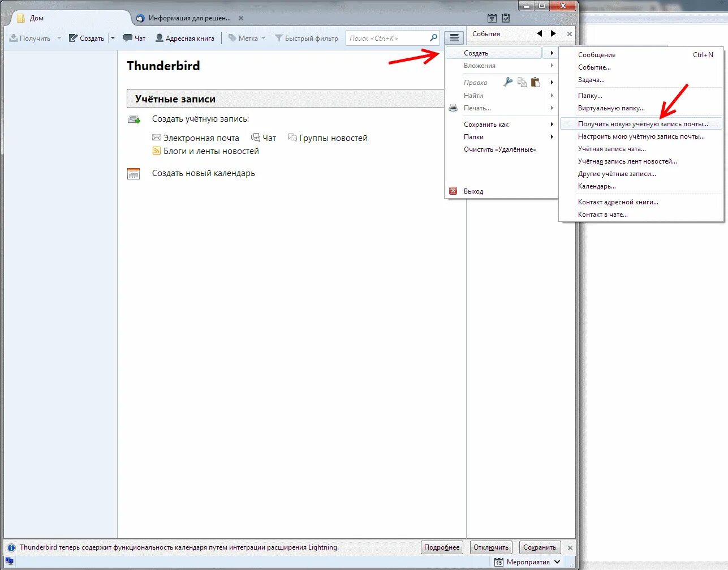Expand the Получить dropdown arrow
Image resolution: width=728 pixels, height=570 pixels.
59,38
